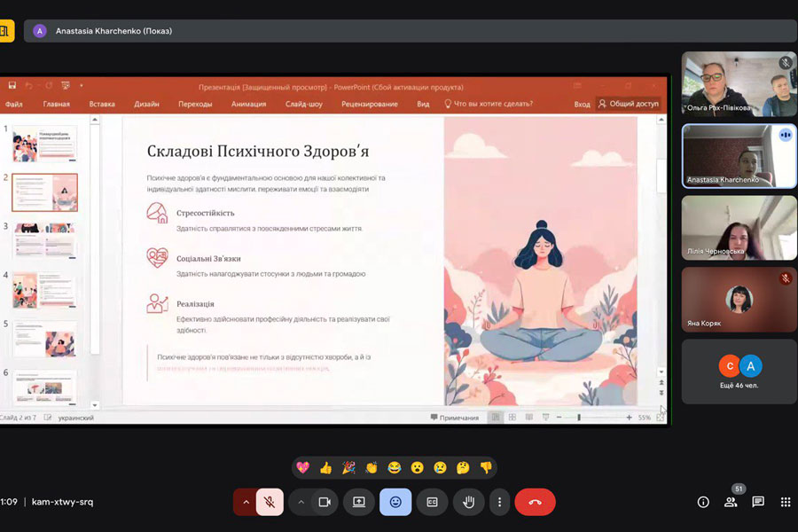Send laughing face reaction
Image resolution: width=798 pixels, height=532 pixels.
(x=395, y=467)
